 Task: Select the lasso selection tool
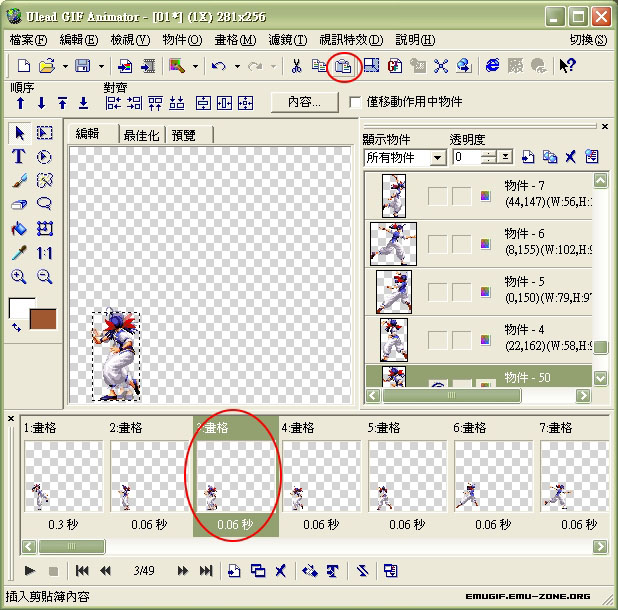[x=44, y=203]
